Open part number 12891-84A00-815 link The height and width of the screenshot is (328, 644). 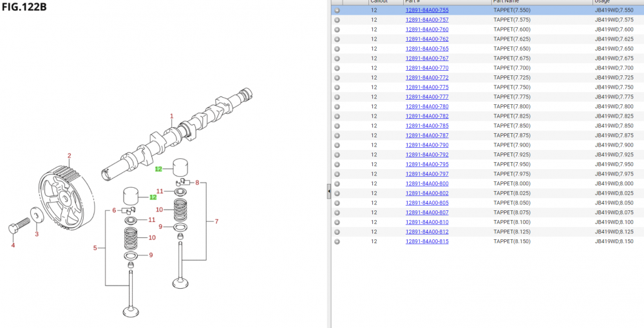pos(426,242)
